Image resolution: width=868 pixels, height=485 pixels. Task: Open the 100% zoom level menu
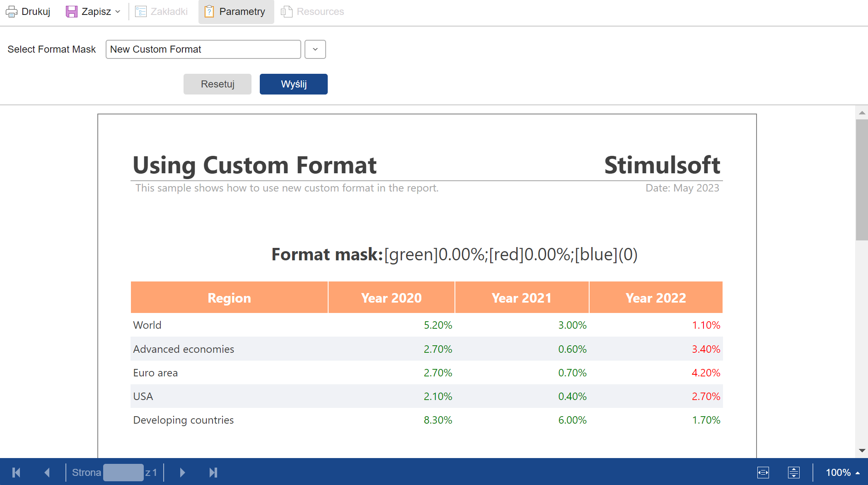[x=842, y=473]
